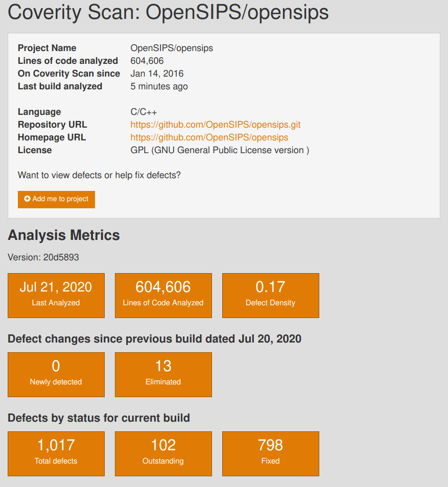Click the Outstanding 102 tile
This screenshot has width=448, height=487.
click(163, 454)
